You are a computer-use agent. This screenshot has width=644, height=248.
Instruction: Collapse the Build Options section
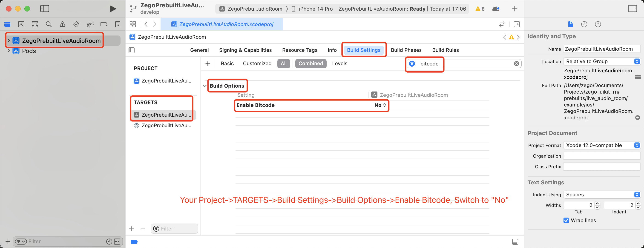coord(205,86)
